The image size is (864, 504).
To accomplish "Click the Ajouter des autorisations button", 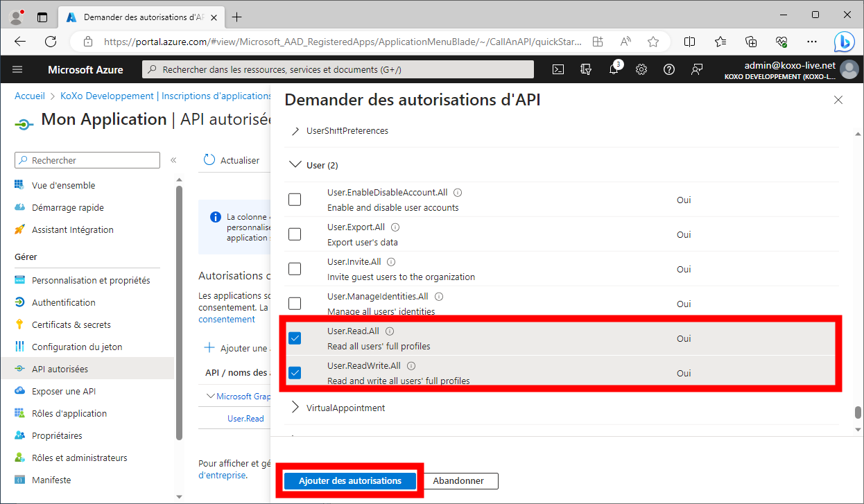I will coord(349,480).
